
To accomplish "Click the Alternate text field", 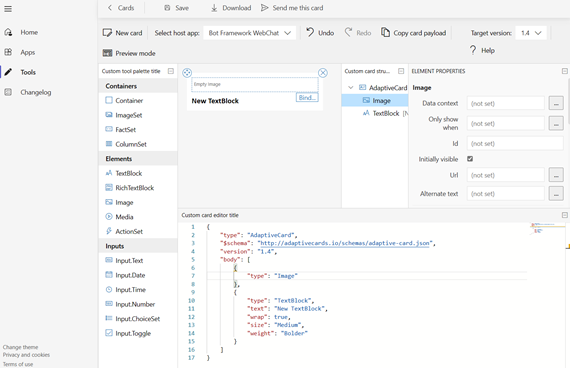I will (x=506, y=194).
